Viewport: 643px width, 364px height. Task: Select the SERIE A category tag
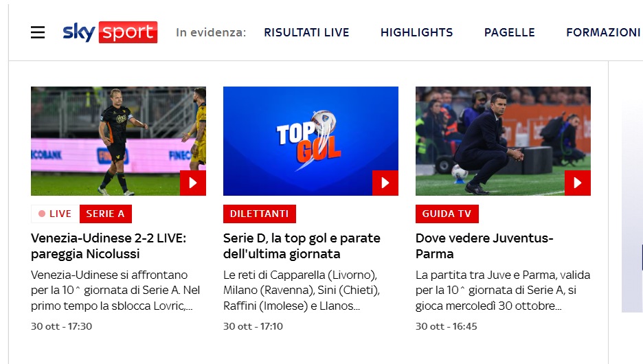point(105,214)
